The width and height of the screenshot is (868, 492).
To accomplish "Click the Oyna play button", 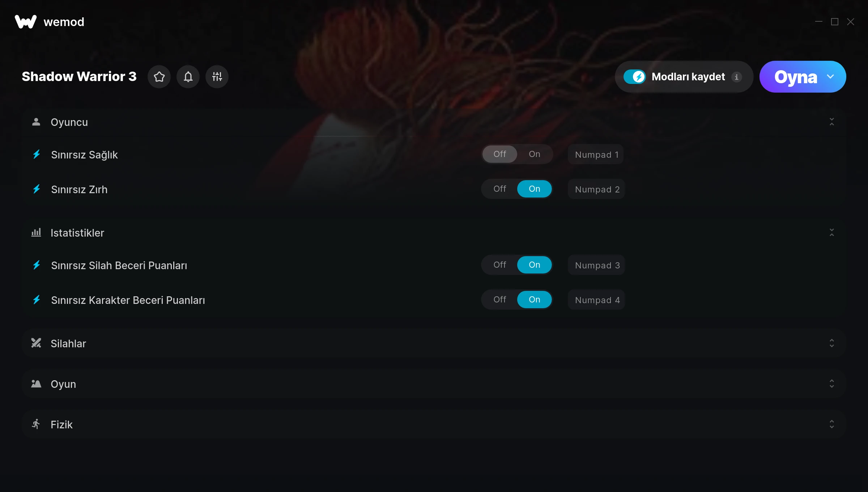I will pos(795,77).
